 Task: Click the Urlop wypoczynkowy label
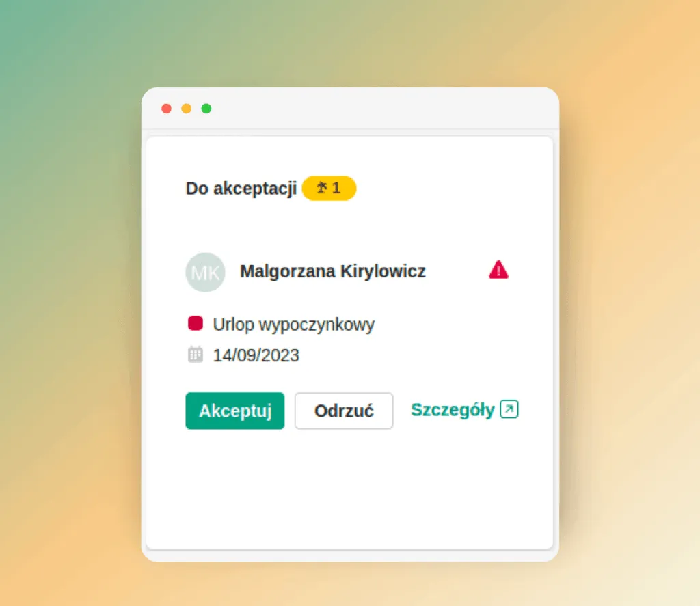294,325
